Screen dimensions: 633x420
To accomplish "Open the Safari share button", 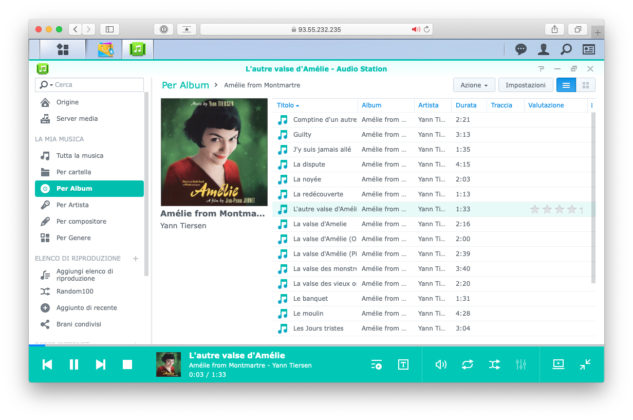I will [x=555, y=29].
